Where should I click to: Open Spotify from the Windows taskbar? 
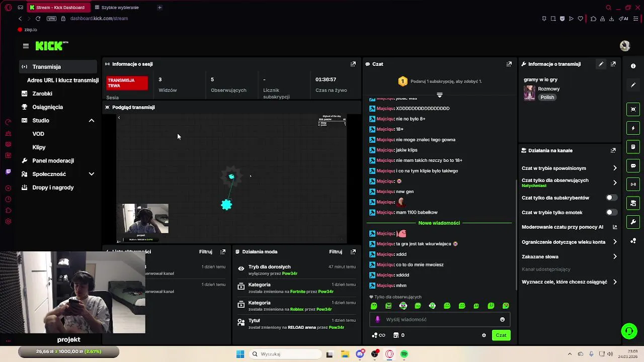pos(404,354)
